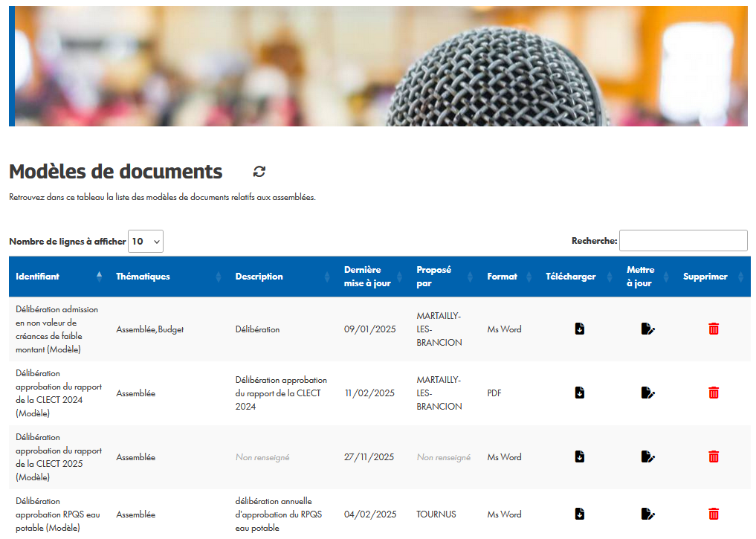Select 'Délibération approbation du rapport de la CLECT 2024' identifier
Image resolution: width=756 pixels, height=539 pixels.
click(x=59, y=393)
